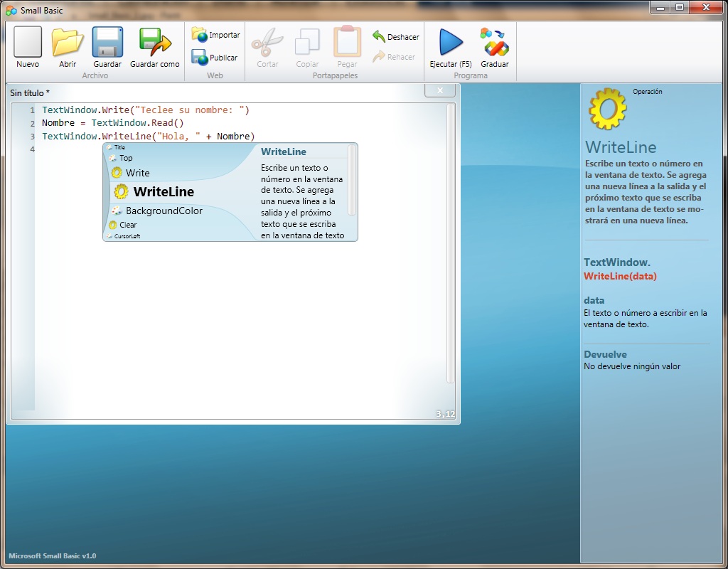Click the "Sin título *" document title
Screen dimensions: 728x569
pos(30,93)
